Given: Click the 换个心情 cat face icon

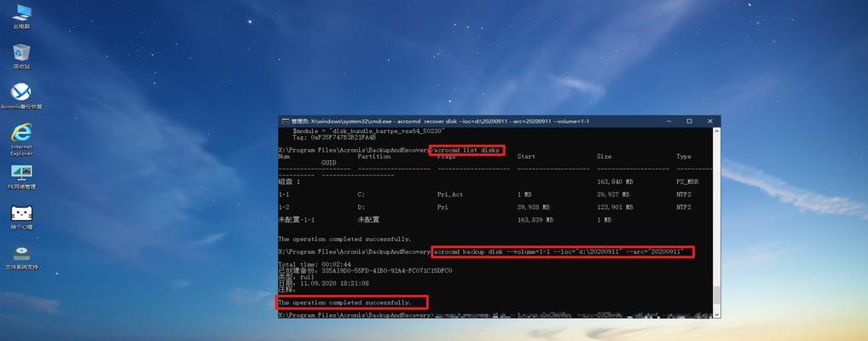Looking at the screenshot, I should click(x=21, y=213).
